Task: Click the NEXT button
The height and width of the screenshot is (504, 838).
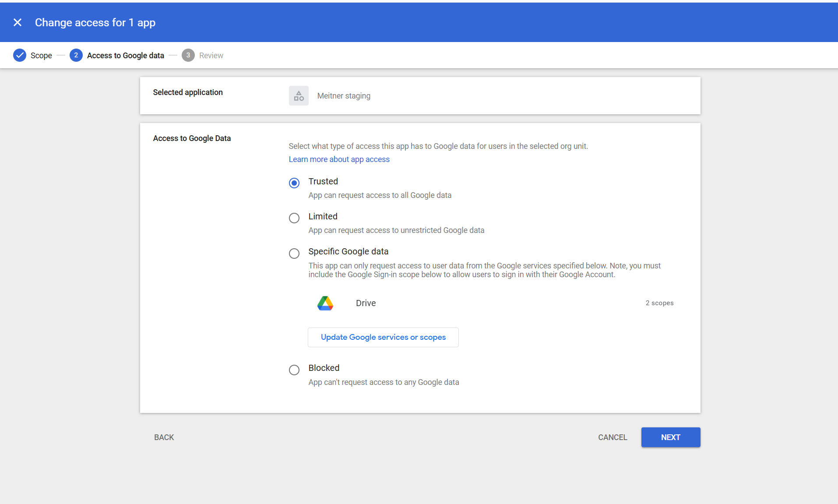Action: pyautogui.click(x=671, y=437)
